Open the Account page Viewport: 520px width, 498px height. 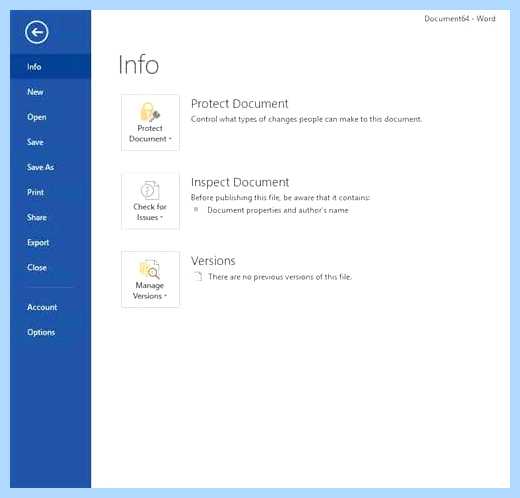tap(50, 307)
